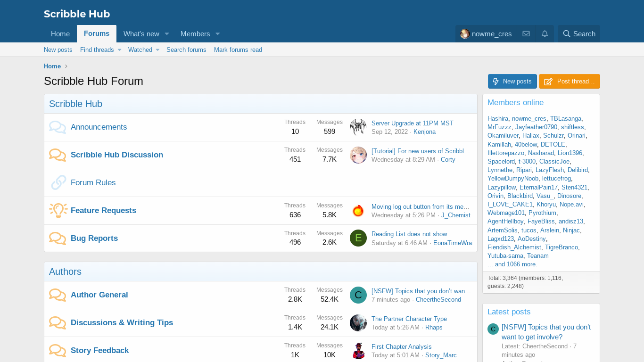Click the alerts bell icon
The image size is (644, 362).
545,34
